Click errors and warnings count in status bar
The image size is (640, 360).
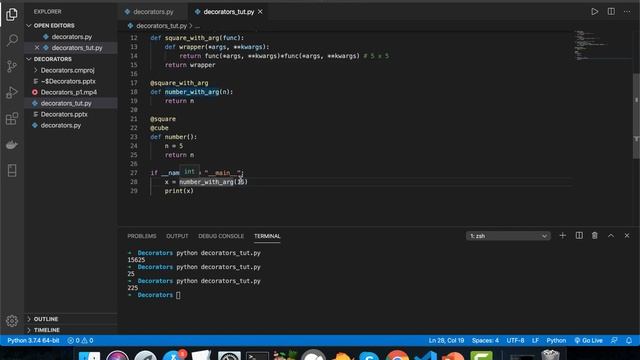(x=80, y=340)
